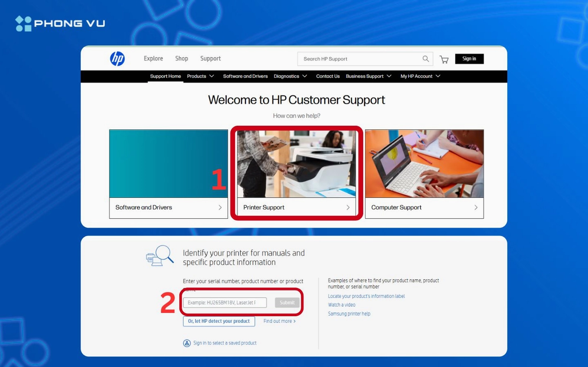
Task: Expand the Diagnostics dropdown
Action: pyautogui.click(x=290, y=76)
